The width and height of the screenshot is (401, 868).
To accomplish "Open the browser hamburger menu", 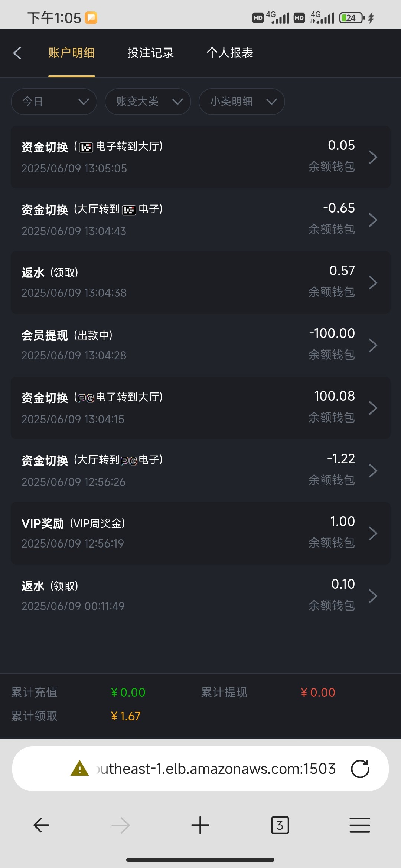I will coord(359,825).
